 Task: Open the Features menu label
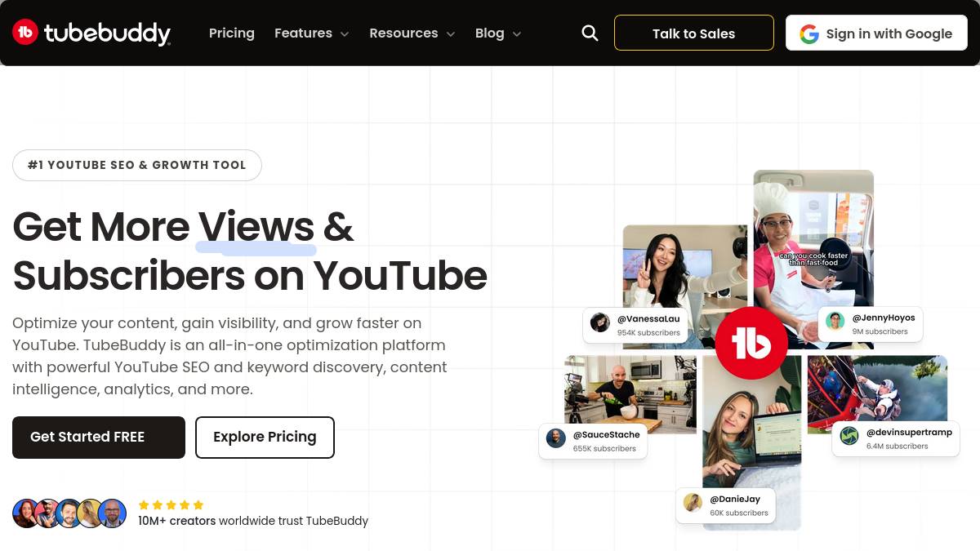tap(303, 33)
